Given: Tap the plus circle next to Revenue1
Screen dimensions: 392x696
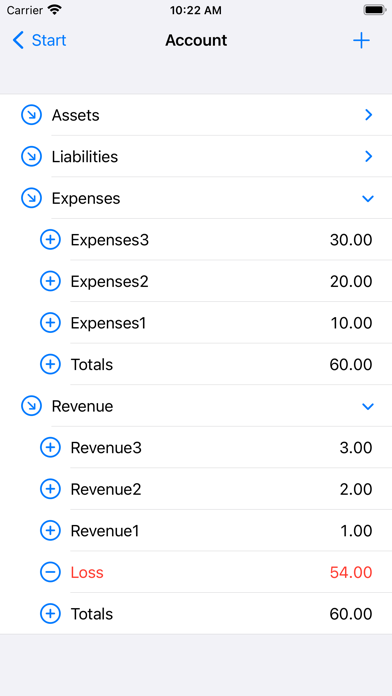Looking at the screenshot, I should [50, 530].
